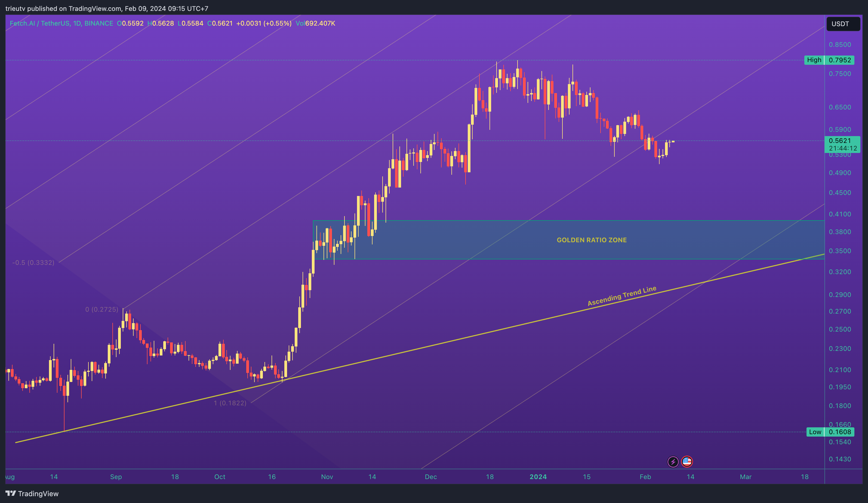This screenshot has width=868, height=503.
Task: Click the Fetch.AI / TetherUS symbol title
Action: (x=61, y=23)
